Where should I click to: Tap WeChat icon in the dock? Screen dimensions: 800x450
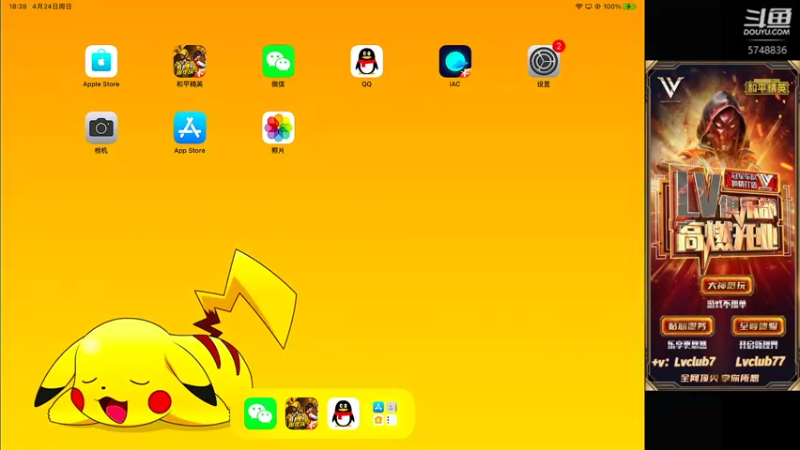coord(260,413)
